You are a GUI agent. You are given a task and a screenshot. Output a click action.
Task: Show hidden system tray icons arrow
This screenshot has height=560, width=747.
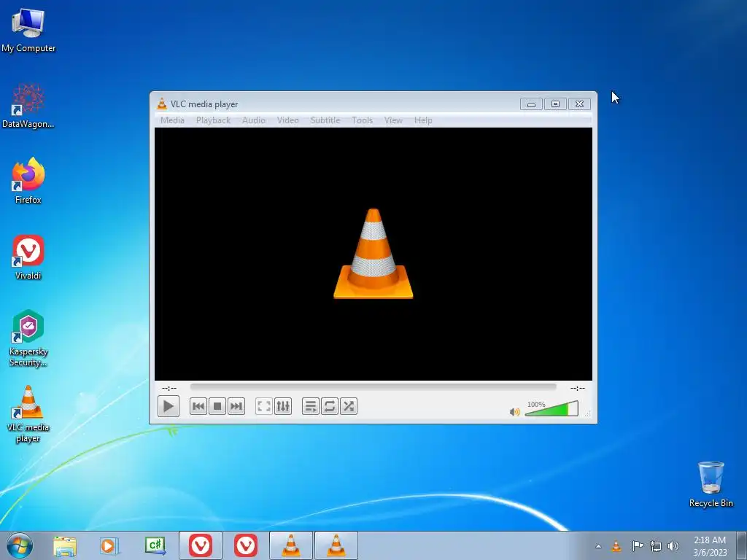(598, 546)
